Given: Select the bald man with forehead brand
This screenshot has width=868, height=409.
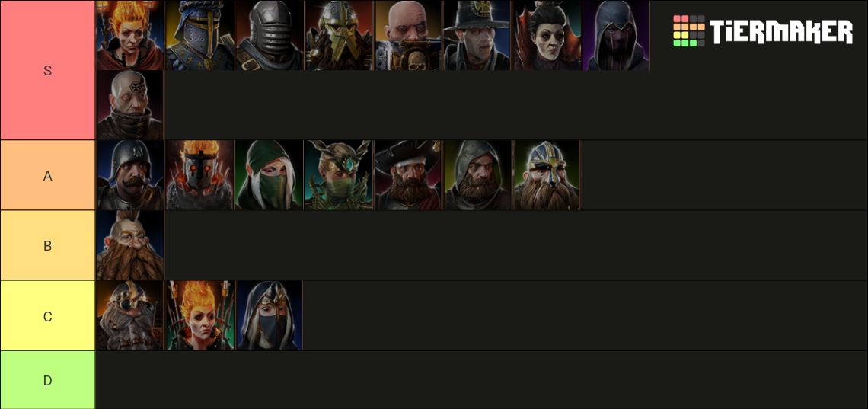Looking at the screenshot, I should coord(131,105).
